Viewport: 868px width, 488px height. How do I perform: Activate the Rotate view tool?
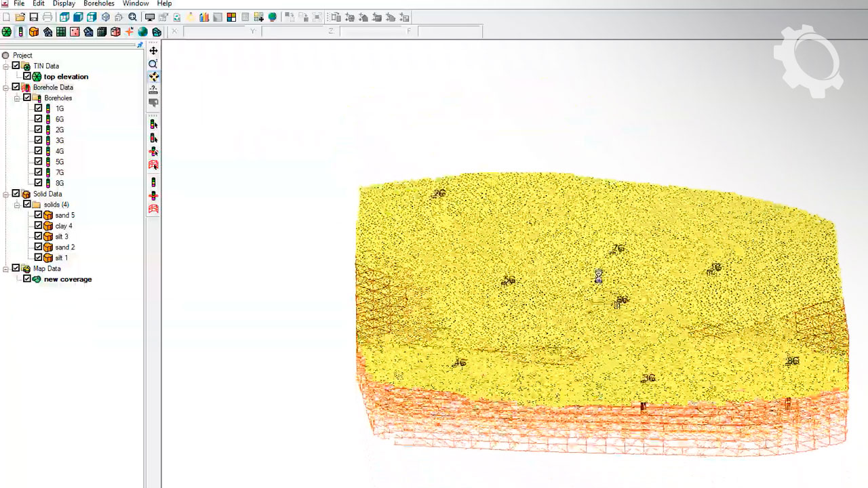(x=153, y=77)
